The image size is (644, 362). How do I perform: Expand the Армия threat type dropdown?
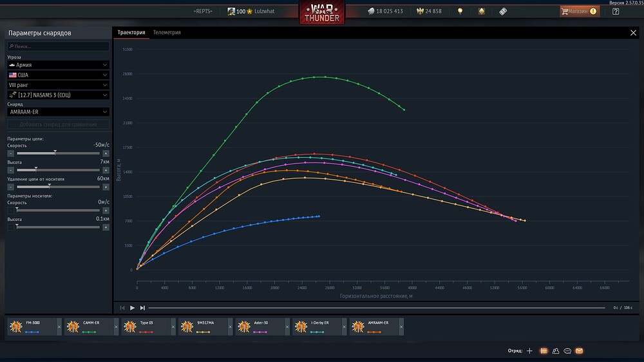(58, 65)
